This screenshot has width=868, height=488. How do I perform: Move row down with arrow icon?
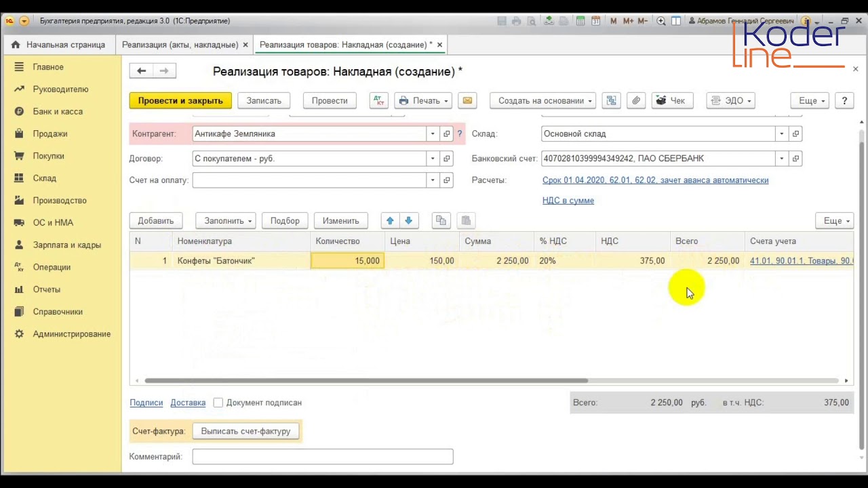point(408,221)
